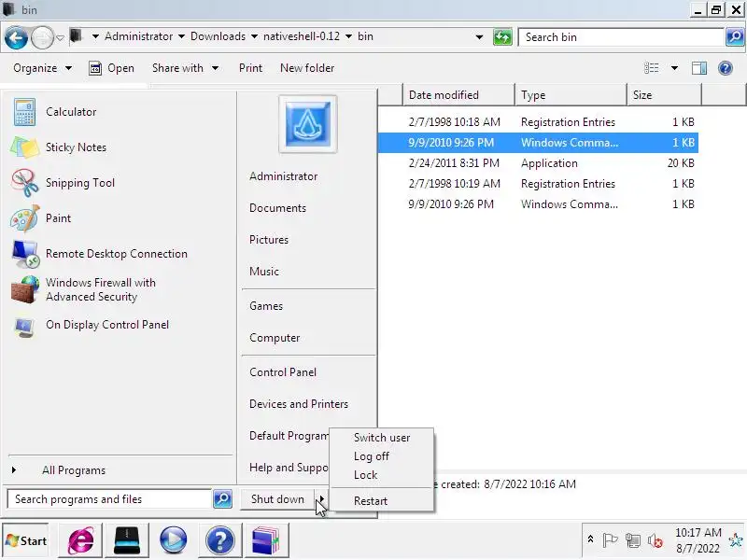Open Windows Firewall with Advanced Security
This screenshot has width=747, height=560.
101,289
